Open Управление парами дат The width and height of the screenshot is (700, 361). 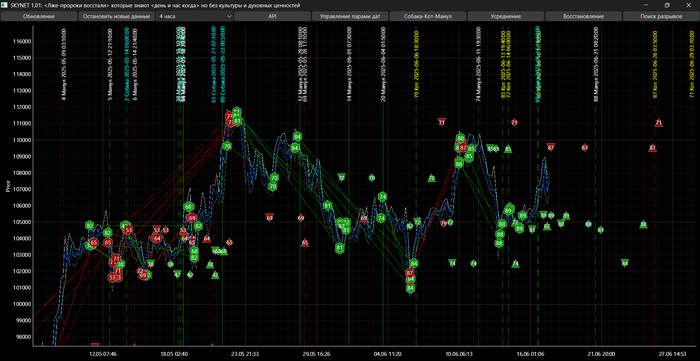point(350,17)
